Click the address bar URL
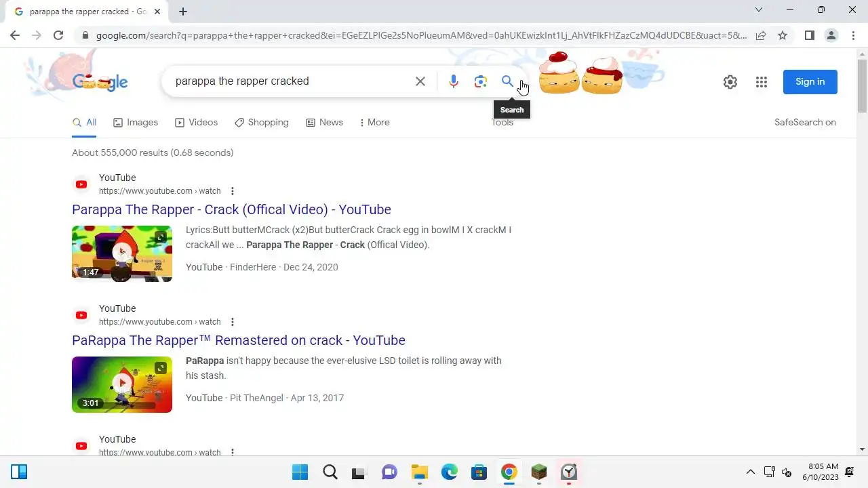 420,35
